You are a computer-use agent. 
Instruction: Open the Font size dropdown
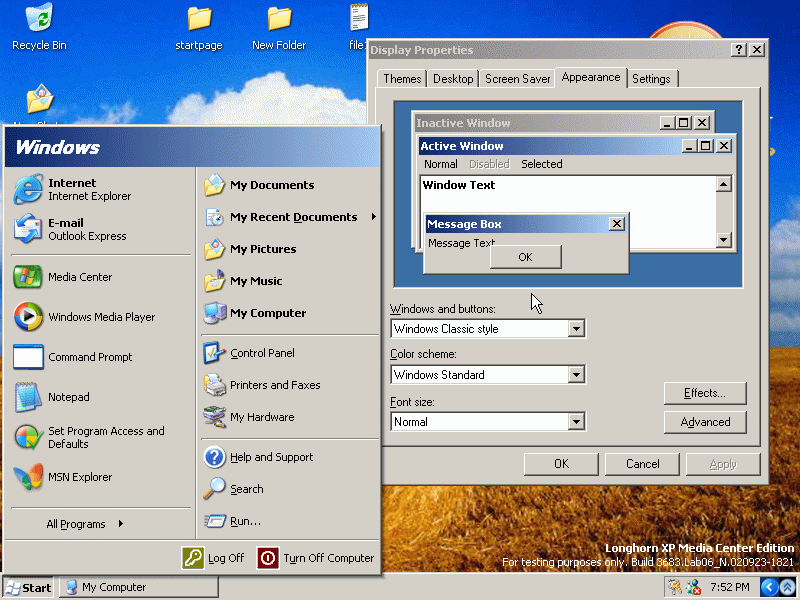(576, 421)
